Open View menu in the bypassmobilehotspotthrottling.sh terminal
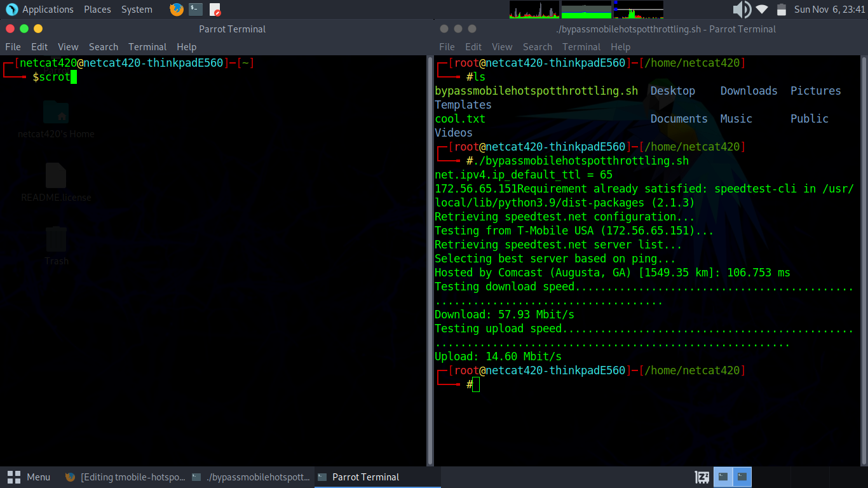 (x=502, y=47)
